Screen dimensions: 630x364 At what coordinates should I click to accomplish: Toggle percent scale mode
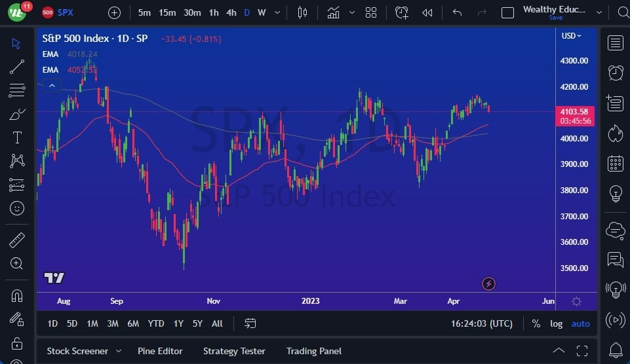point(536,324)
